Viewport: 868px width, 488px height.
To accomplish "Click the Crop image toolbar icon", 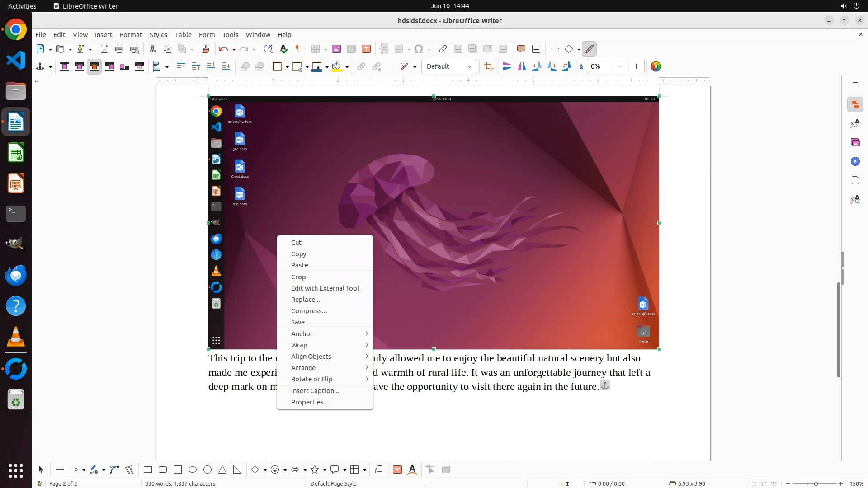I will pos(488,67).
